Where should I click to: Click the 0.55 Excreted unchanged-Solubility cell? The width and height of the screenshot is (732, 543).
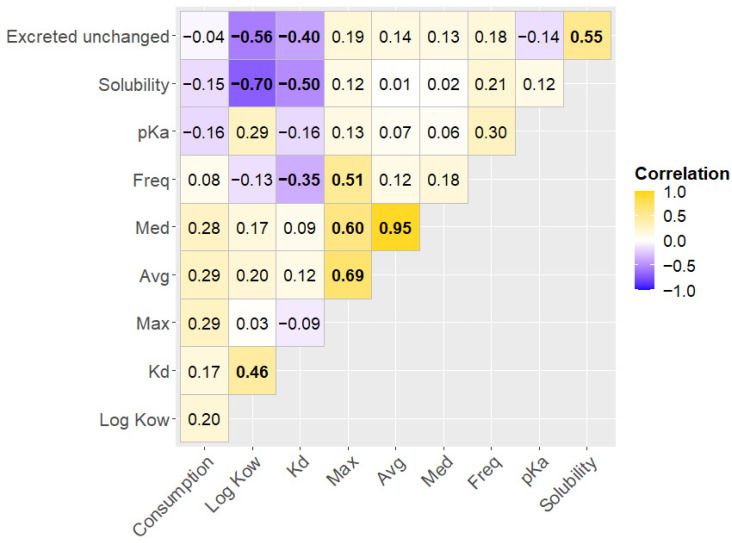click(x=587, y=36)
